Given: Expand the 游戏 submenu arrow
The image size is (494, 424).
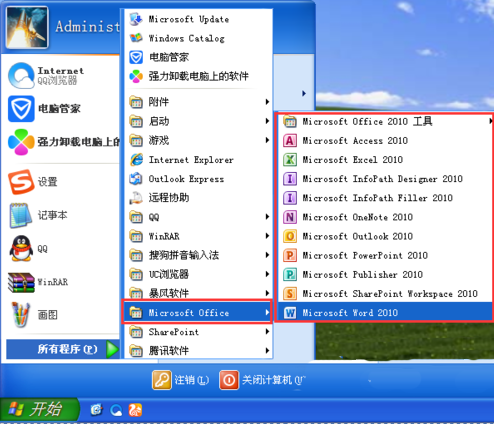Looking at the screenshot, I should click(x=267, y=140).
